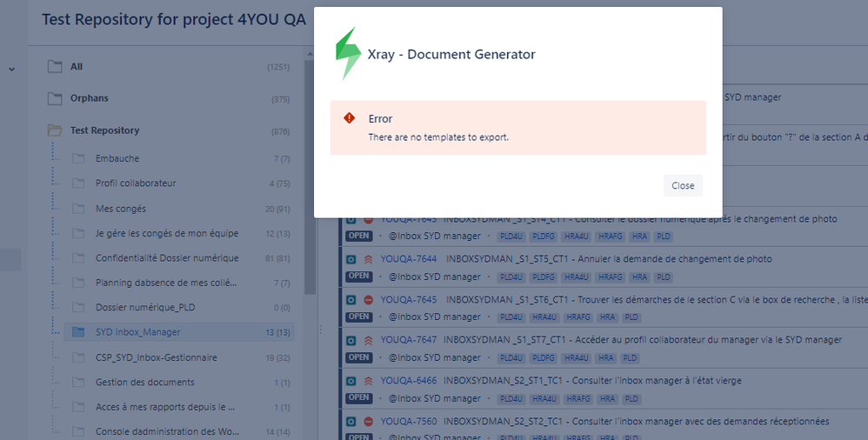
Task: Click test type icon on YOUQA-7645 row
Action: tap(351, 300)
